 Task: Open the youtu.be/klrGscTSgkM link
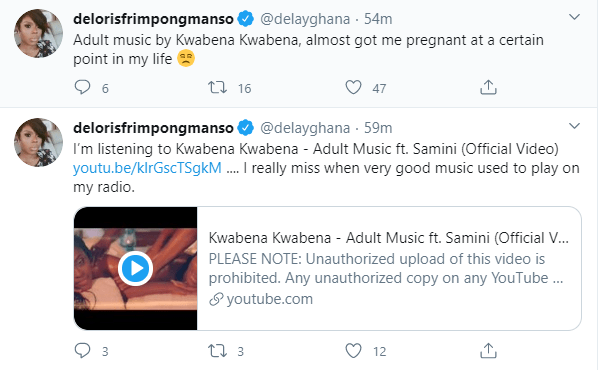tap(147, 168)
